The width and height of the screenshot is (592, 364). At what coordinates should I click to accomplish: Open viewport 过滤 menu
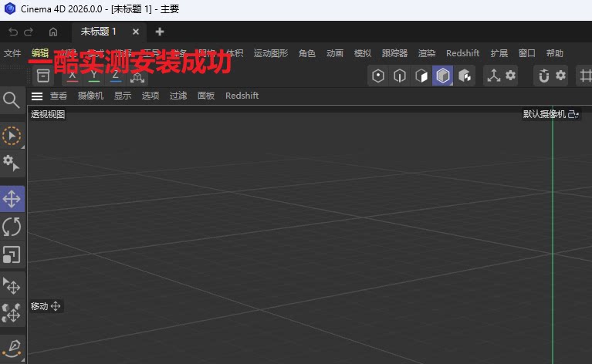[178, 96]
